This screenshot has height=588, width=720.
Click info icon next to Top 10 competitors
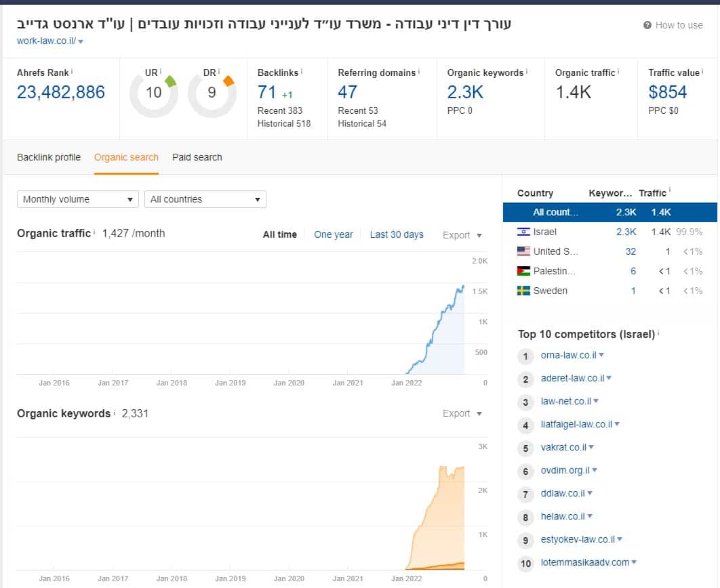[658, 333]
